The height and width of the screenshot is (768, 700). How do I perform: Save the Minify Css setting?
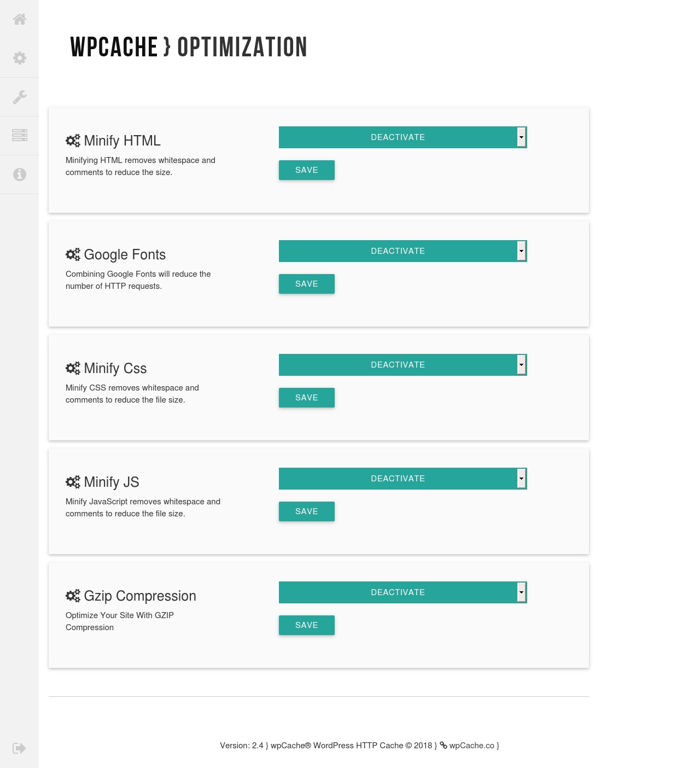[x=307, y=398]
